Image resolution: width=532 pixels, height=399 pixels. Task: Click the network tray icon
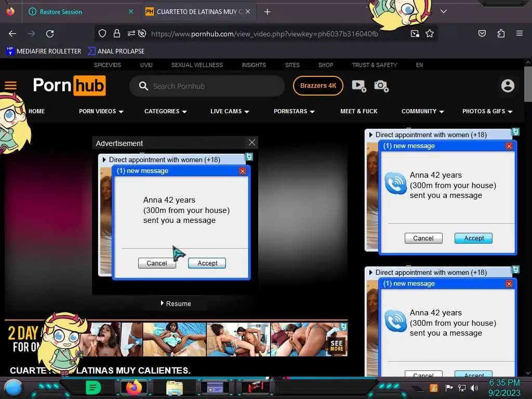pos(462,388)
